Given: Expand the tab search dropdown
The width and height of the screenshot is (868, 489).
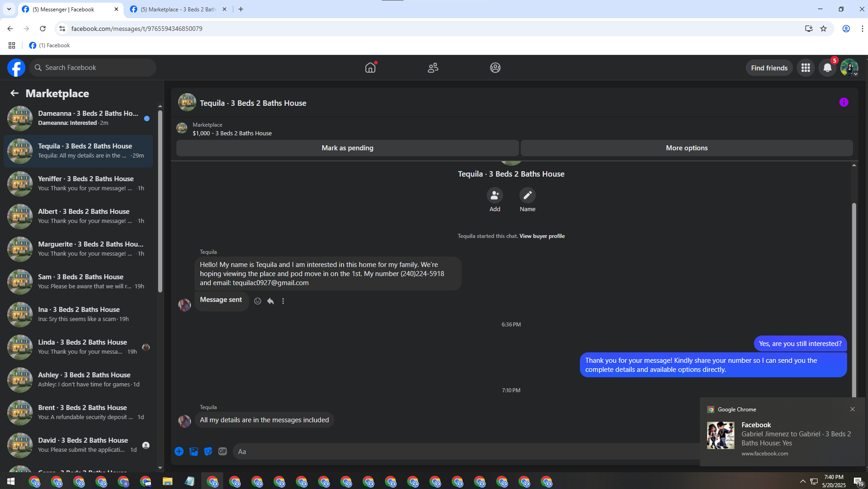Looking at the screenshot, I should pyautogui.click(x=9, y=9).
